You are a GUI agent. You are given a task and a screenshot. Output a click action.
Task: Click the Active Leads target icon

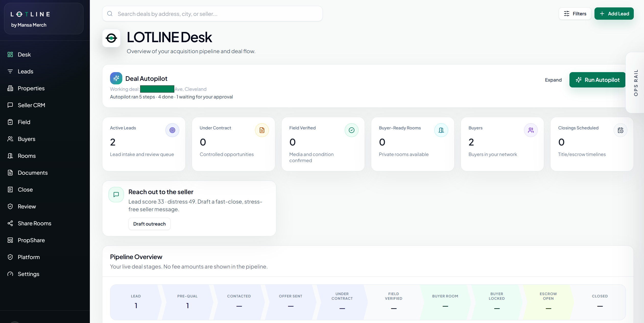coord(172,130)
